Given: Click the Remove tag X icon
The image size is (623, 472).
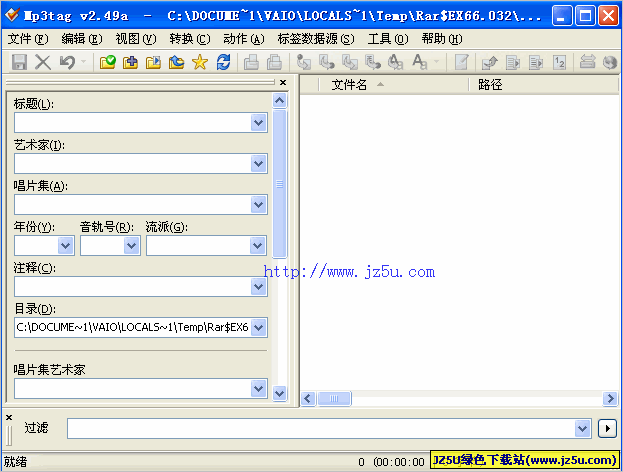Looking at the screenshot, I should (x=43, y=62).
